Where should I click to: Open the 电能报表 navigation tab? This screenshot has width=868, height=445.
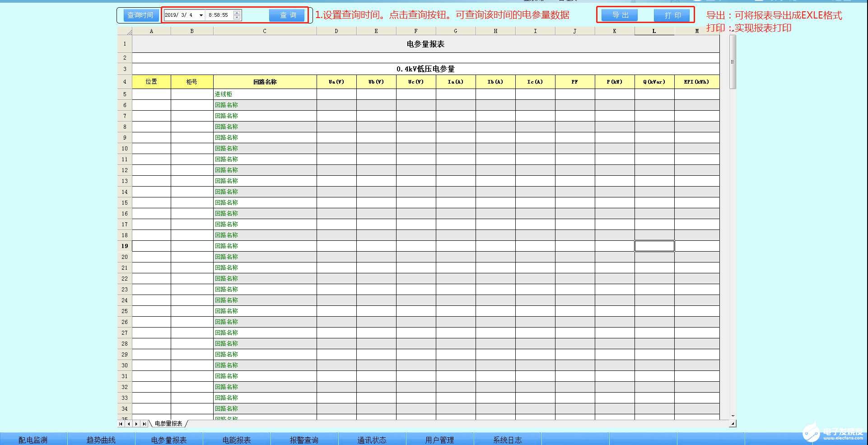237,440
